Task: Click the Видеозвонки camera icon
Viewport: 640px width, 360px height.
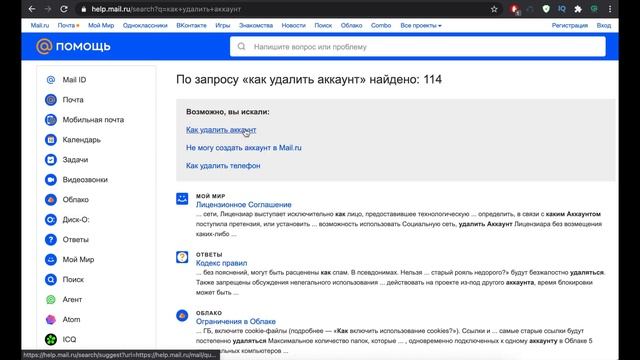Action: coord(51,180)
